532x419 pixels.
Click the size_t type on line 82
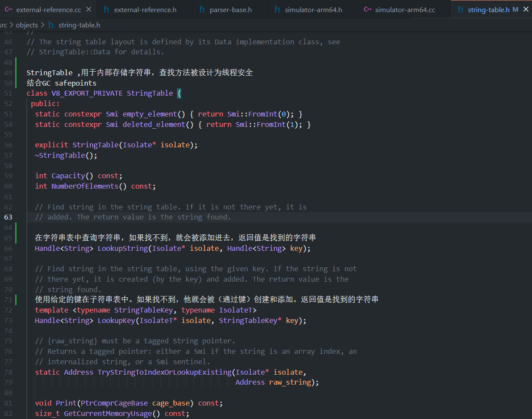pos(47,413)
